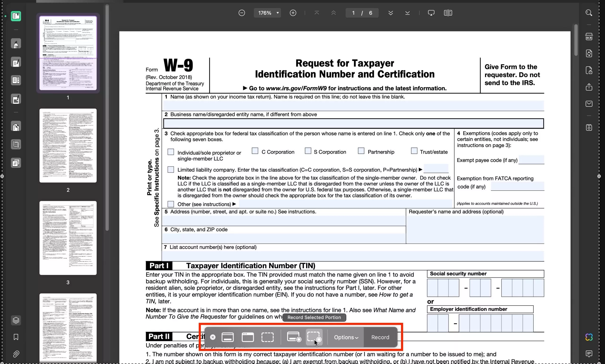The height and width of the screenshot is (364, 605).
Task: Open the Bookmarks panel
Action: 16,337
